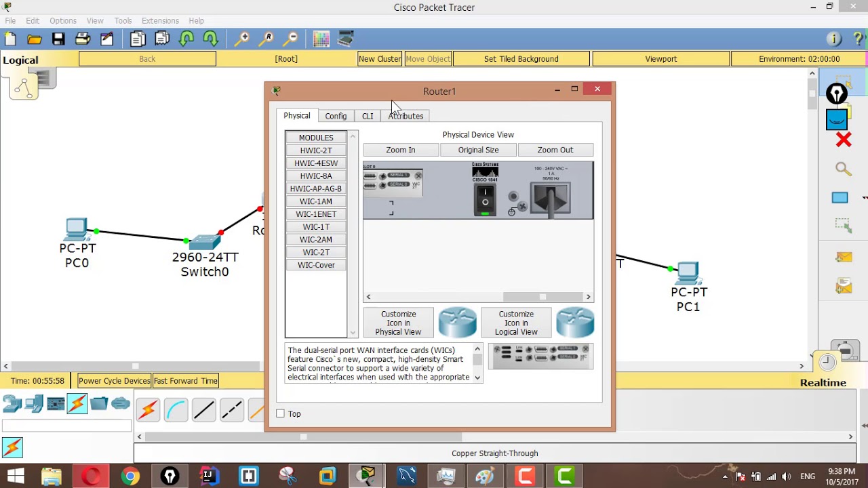868x488 pixels.
Task: Select the HWIC-2T module
Action: (x=316, y=150)
